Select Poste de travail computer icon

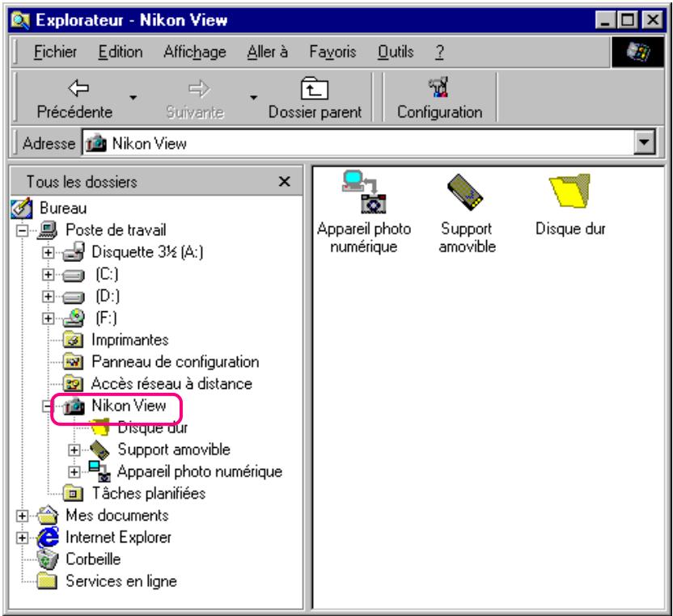[x=48, y=230]
